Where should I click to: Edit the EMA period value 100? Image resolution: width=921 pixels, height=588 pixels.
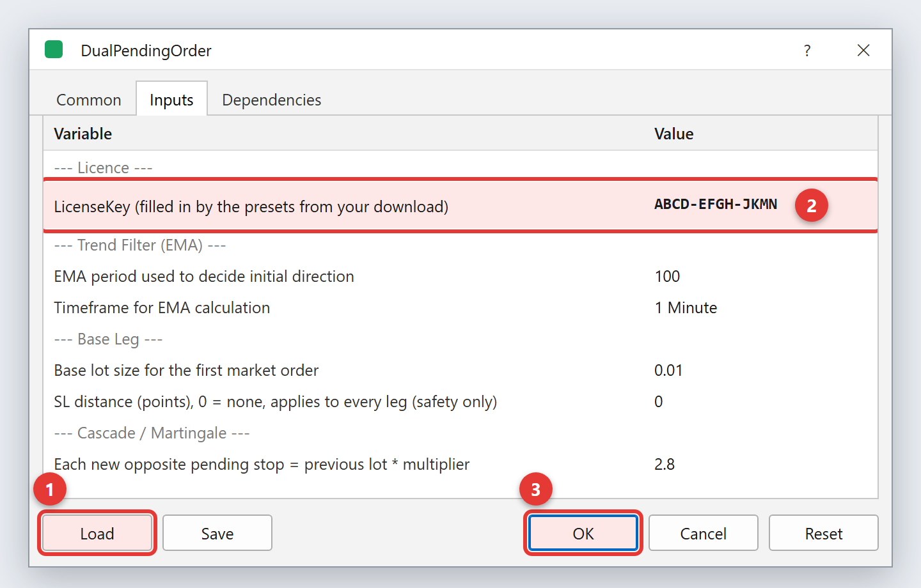tap(667, 276)
